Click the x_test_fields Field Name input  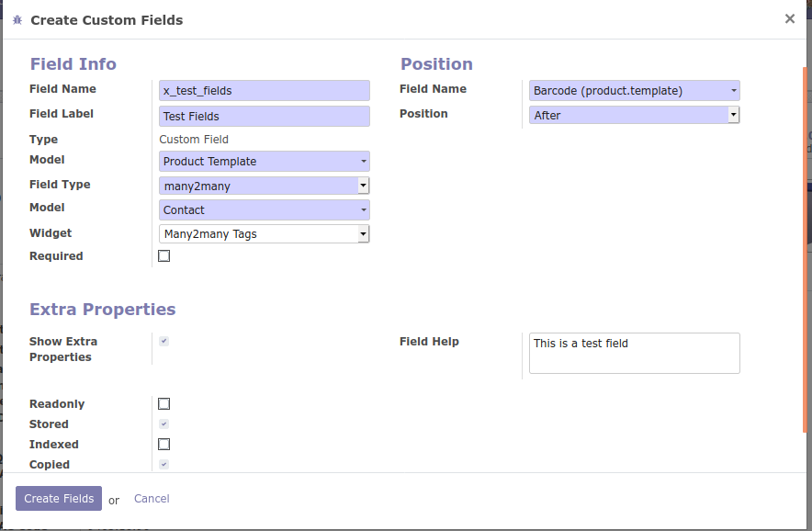265,90
